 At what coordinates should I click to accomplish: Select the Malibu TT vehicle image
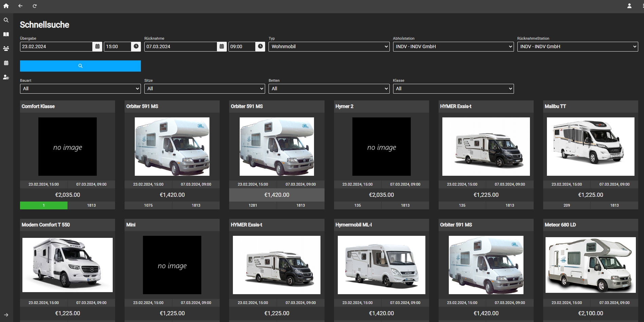(590, 147)
